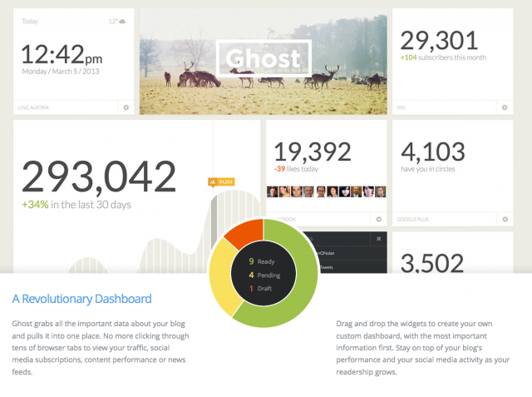
Task: Open settings gear on the Google Plus widget
Action: [x=505, y=220]
